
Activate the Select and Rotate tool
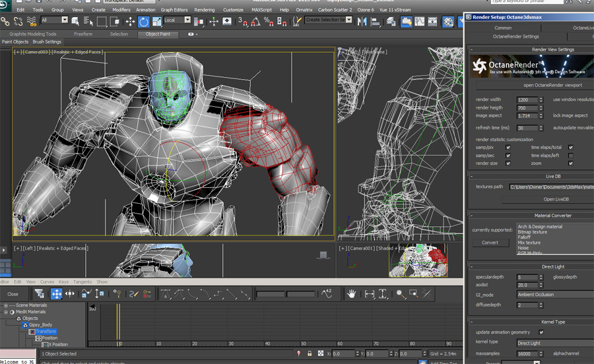point(144,22)
